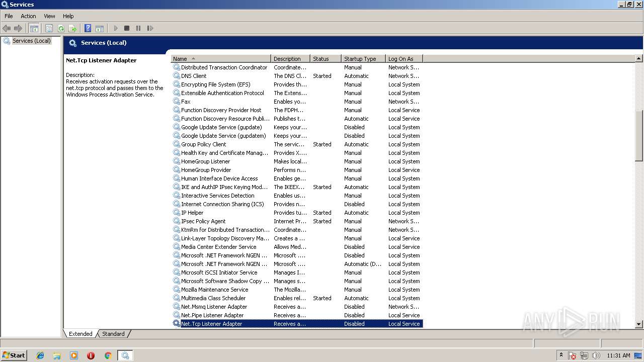The height and width of the screenshot is (362, 644).
Task: Select Mozilla Maintenance Service row
Action: pos(297,290)
